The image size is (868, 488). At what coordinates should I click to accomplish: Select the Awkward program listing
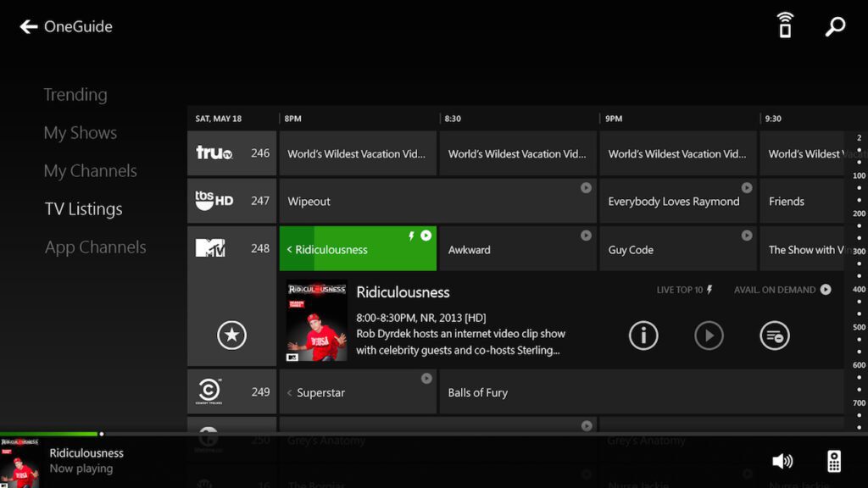(518, 248)
